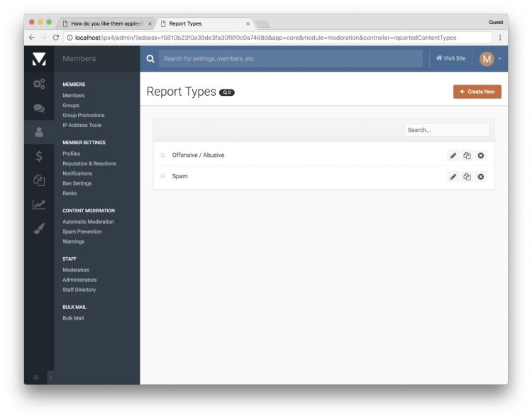Click the Guest profile button
This screenshot has height=419, width=532.
click(496, 22)
